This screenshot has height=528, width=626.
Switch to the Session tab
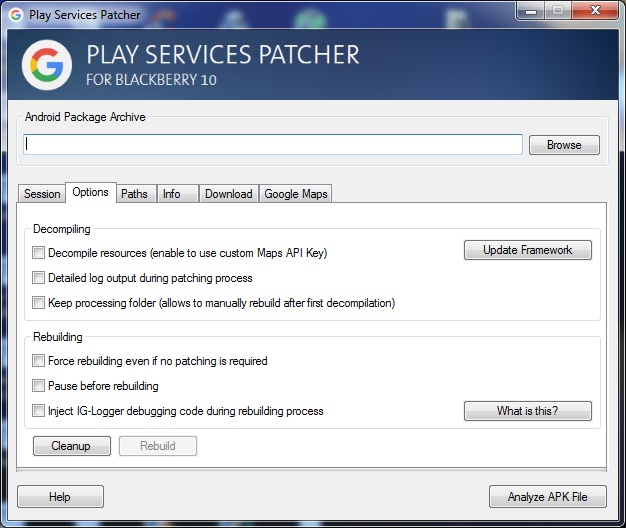tap(42, 194)
